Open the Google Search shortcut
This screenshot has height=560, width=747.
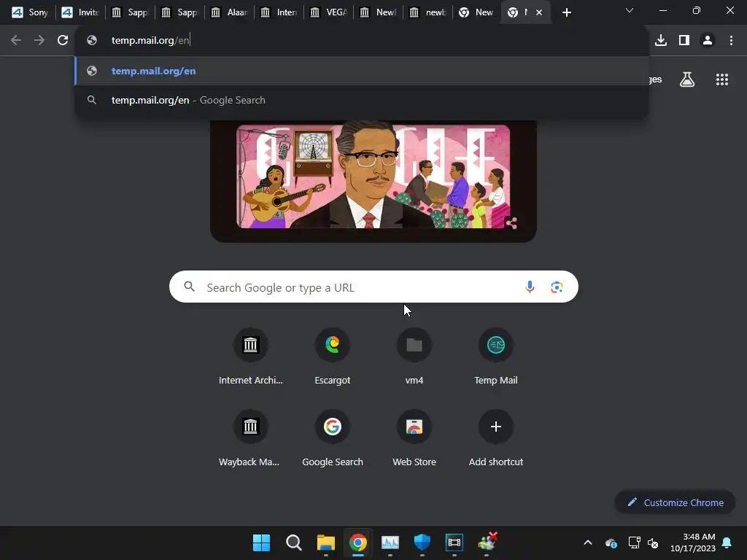[x=333, y=437]
